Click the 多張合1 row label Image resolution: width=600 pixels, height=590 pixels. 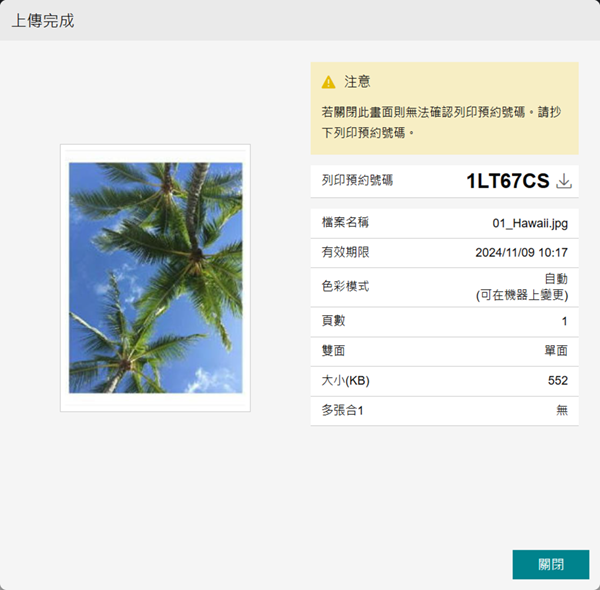(343, 411)
